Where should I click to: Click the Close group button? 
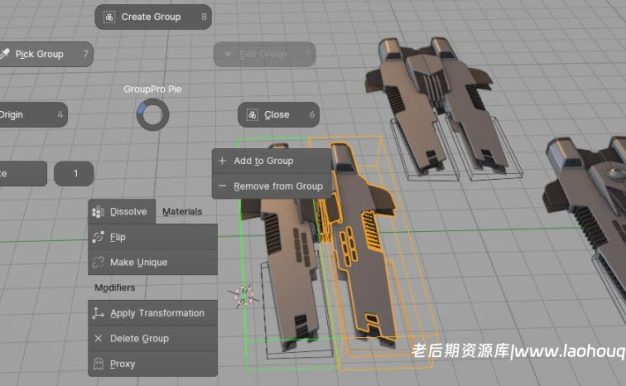click(x=279, y=115)
